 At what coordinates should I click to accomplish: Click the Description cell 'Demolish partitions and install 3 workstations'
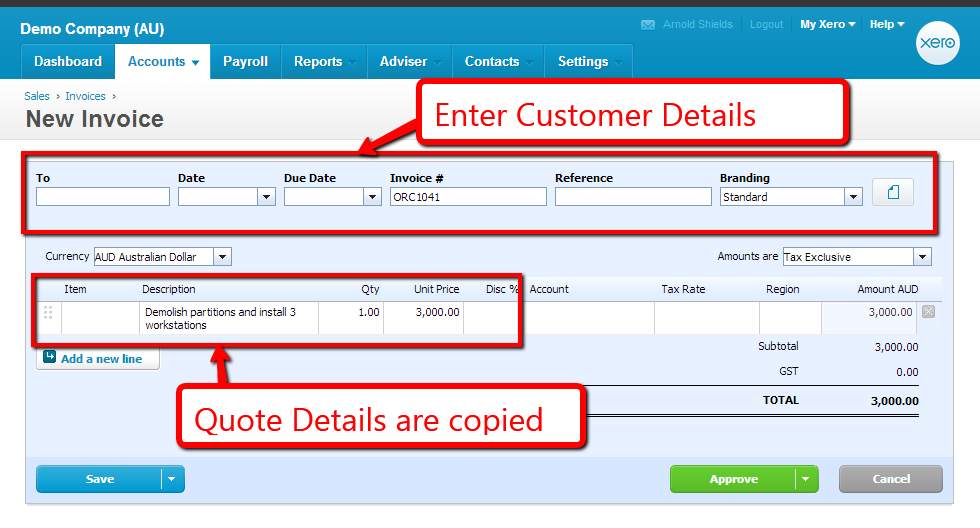(x=229, y=318)
